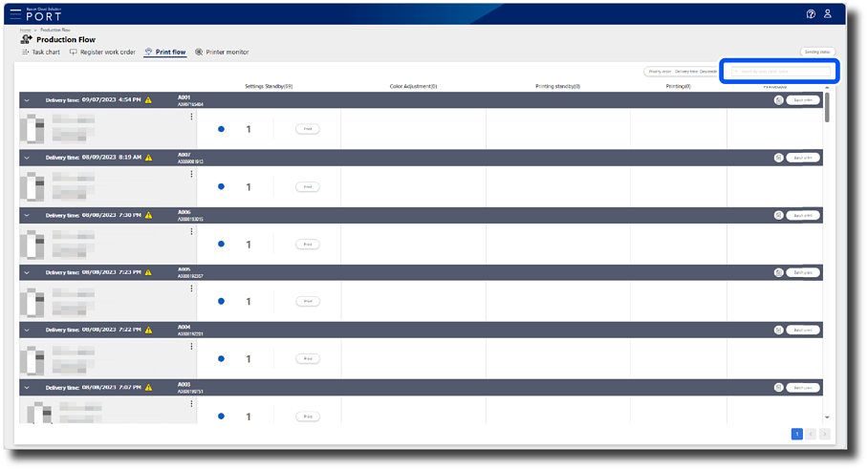Click the warning icon on order A004
Image resolution: width=868 pixels, height=470 pixels.
pyautogui.click(x=148, y=331)
